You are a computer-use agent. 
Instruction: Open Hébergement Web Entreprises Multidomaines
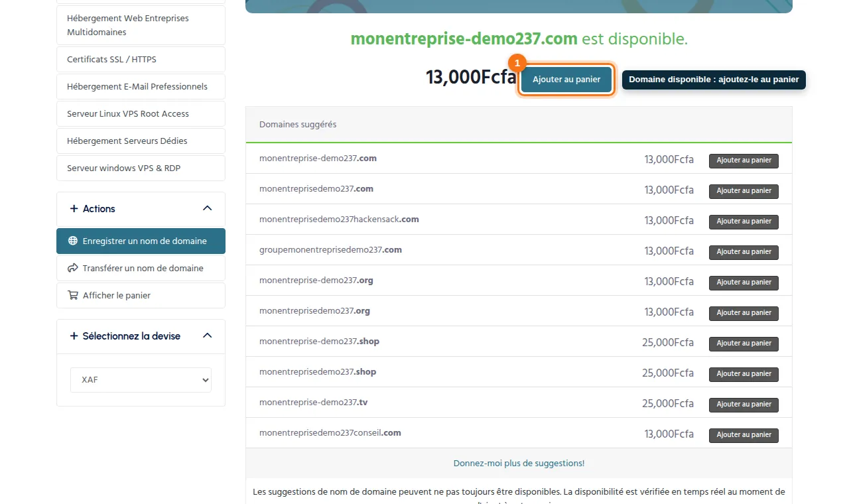141,25
